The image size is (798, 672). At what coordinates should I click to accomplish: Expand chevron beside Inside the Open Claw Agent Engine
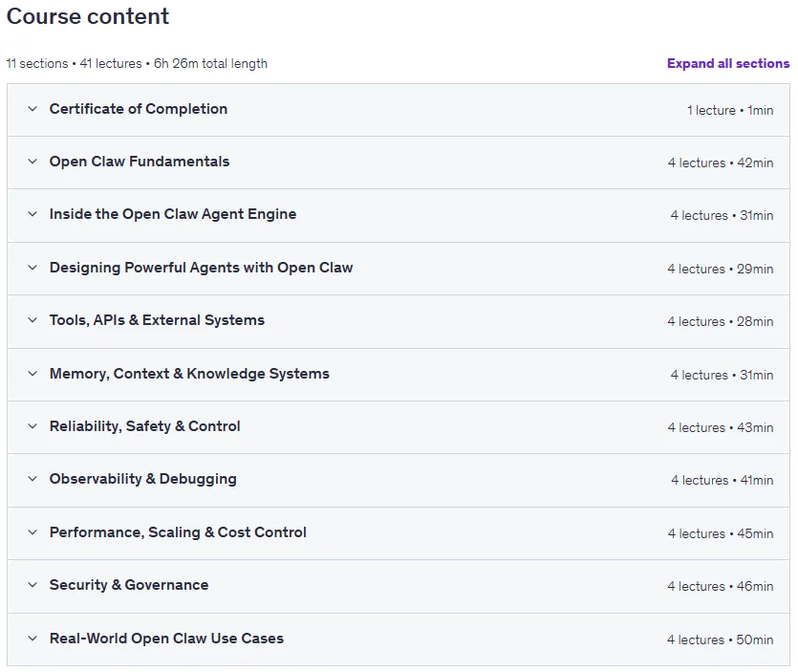pos(32,214)
